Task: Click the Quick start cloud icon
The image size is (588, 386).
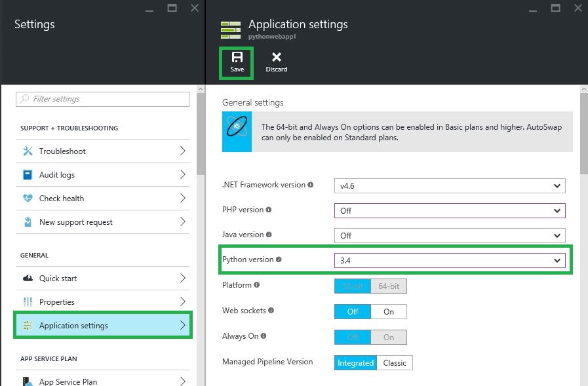Action: [x=28, y=278]
